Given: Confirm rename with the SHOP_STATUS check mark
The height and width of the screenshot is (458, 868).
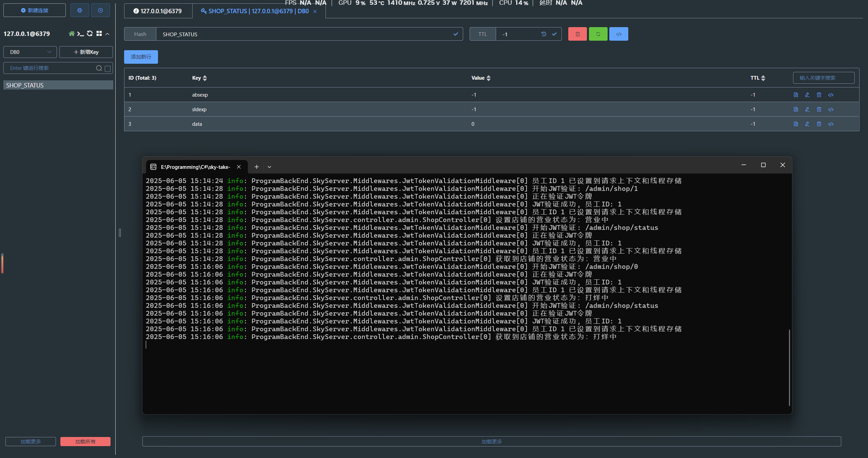Looking at the screenshot, I should (456, 34).
